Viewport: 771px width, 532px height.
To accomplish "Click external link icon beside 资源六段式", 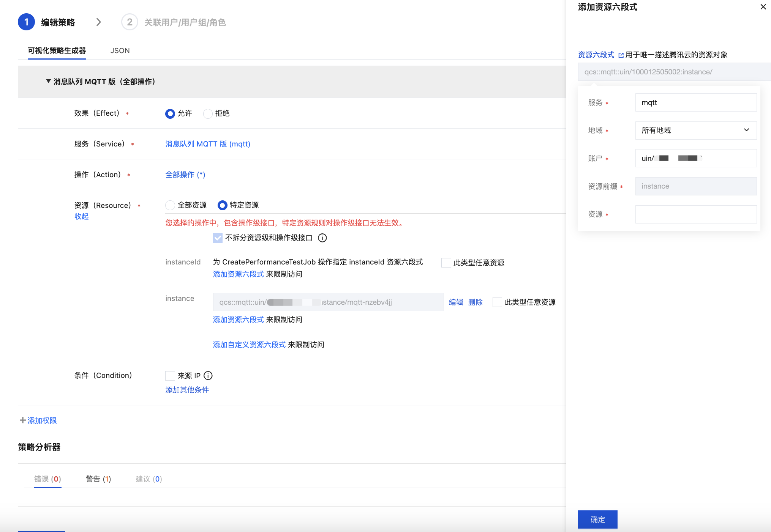I will click(621, 55).
